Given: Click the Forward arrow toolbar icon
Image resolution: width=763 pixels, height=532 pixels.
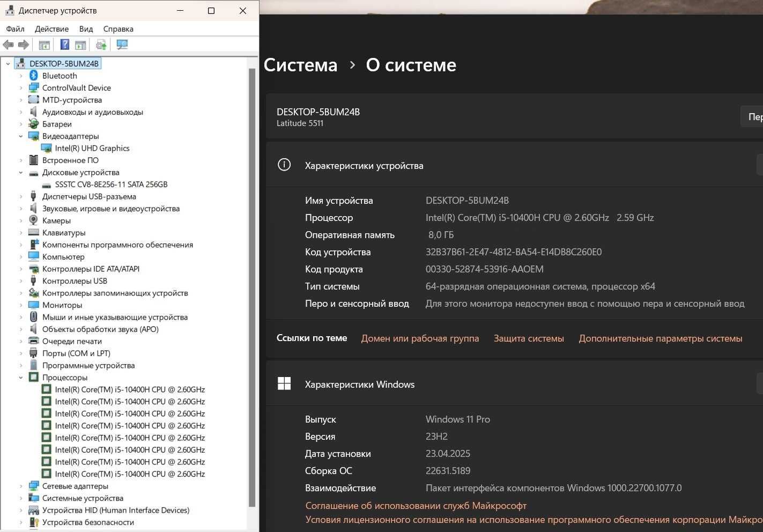Looking at the screenshot, I should click(x=23, y=45).
